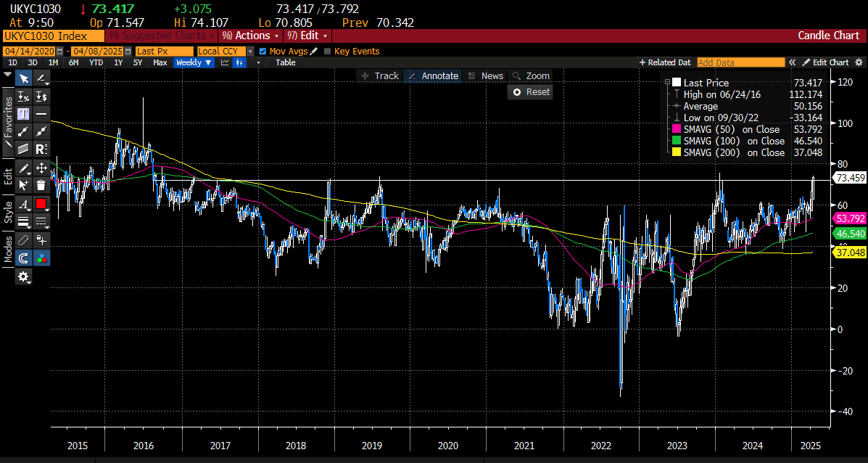Open the Actions dropdown menu

click(250, 36)
